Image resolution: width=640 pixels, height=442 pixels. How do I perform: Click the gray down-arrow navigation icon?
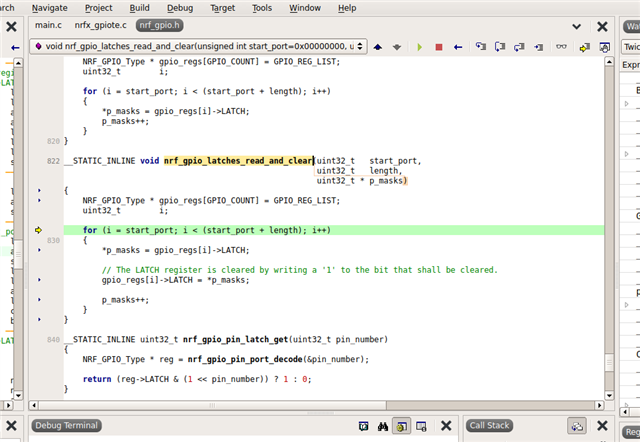(397, 47)
